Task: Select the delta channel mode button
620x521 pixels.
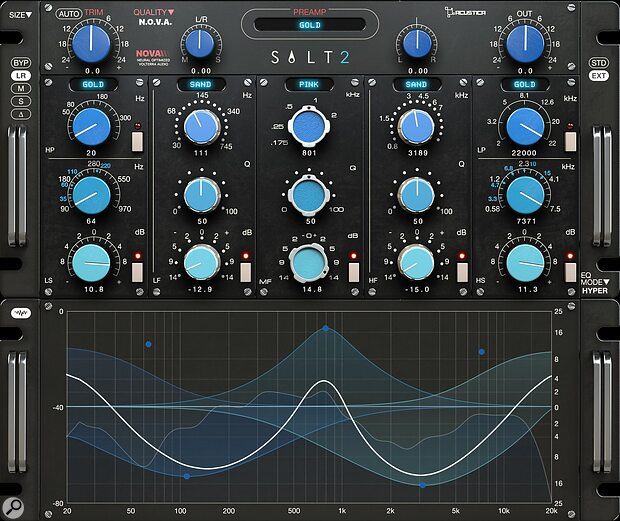Action: (x=21, y=114)
